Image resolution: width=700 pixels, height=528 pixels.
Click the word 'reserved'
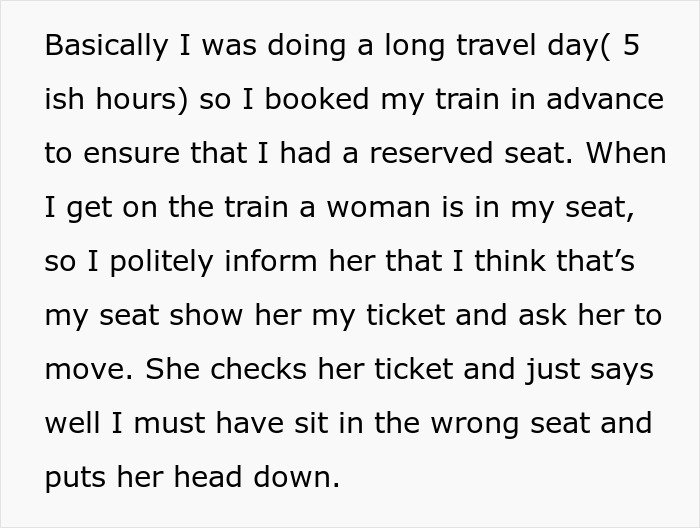pyautogui.click(x=423, y=153)
